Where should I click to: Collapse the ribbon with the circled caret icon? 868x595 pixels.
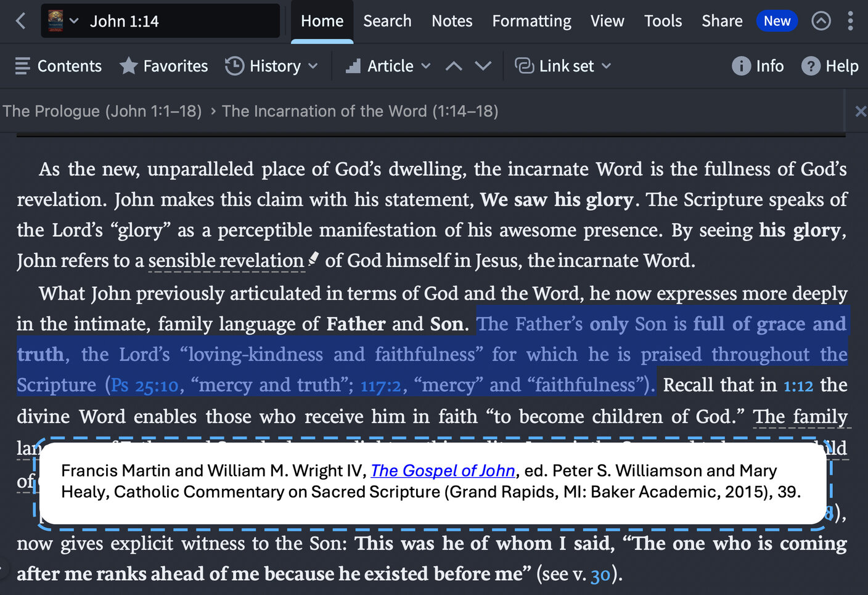(x=821, y=21)
